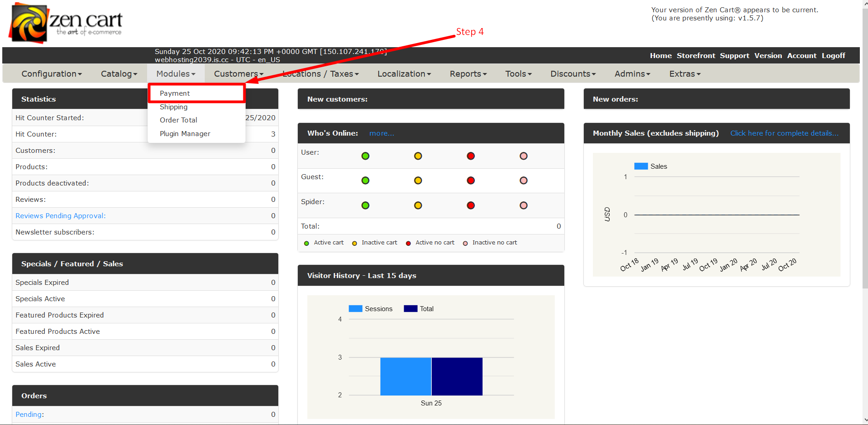Click the green Active cart icon in Spider row
868x425 pixels.
(x=365, y=205)
